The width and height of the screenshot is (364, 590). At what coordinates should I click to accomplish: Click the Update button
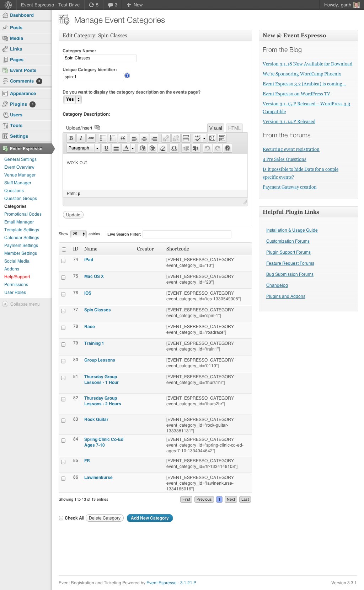[73, 215]
